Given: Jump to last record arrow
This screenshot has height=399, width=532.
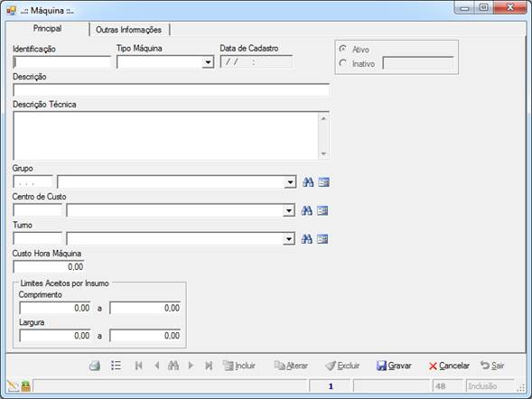Looking at the screenshot, I should pos(209,366).
